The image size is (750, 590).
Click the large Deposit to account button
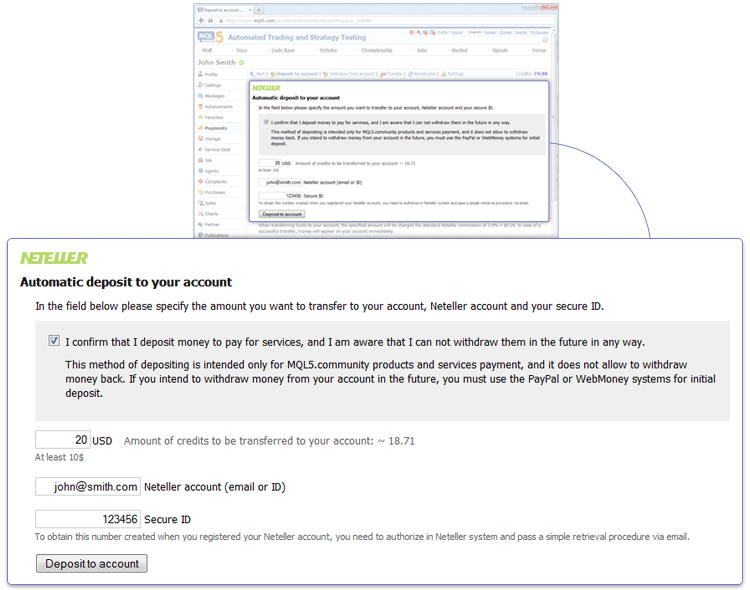coord(92,564)
